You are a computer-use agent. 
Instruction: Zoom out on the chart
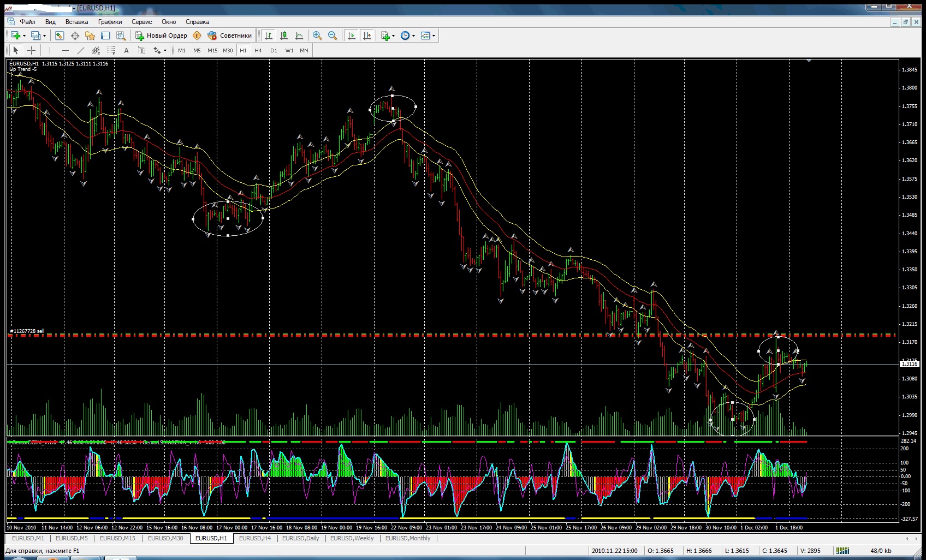pos(333,35)
